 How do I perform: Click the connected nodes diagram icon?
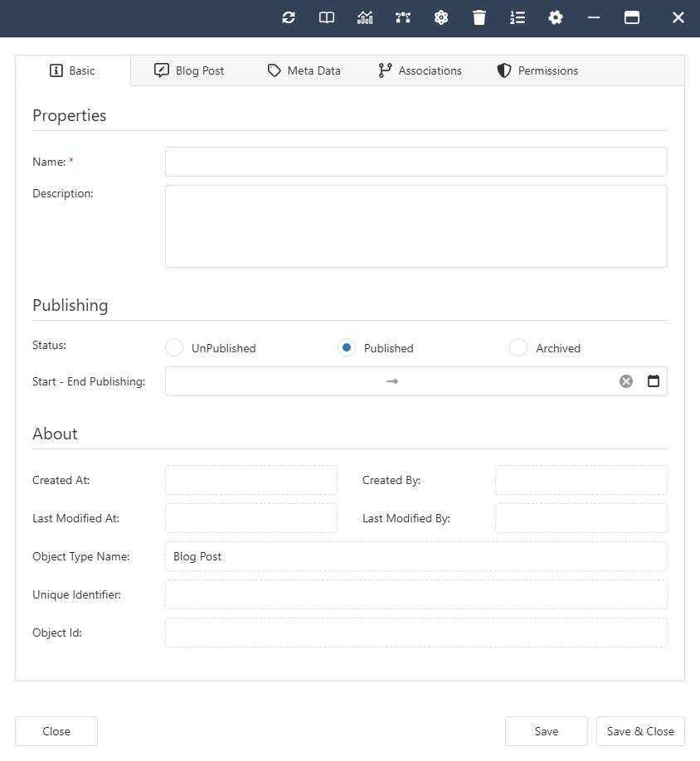(403, 17)
